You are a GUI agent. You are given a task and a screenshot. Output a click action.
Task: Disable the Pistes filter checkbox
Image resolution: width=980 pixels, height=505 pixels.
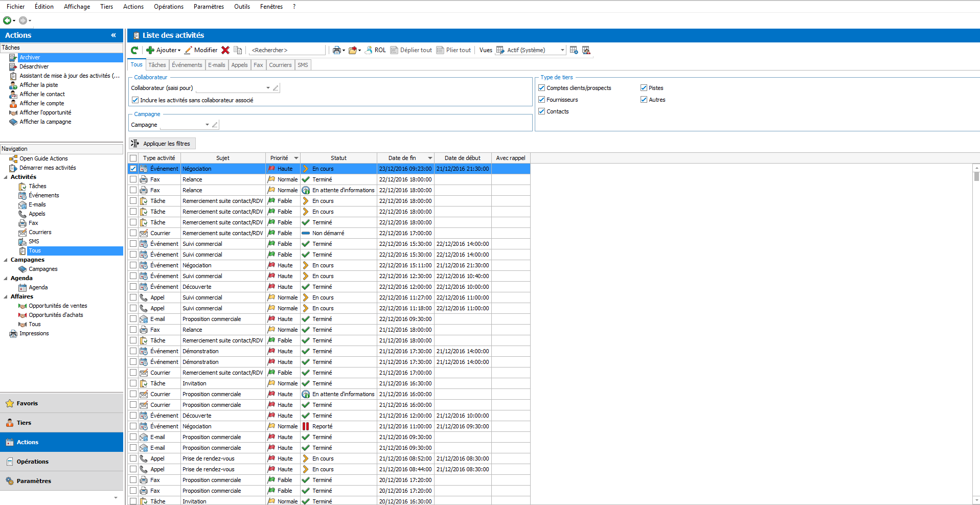(644, 87)
